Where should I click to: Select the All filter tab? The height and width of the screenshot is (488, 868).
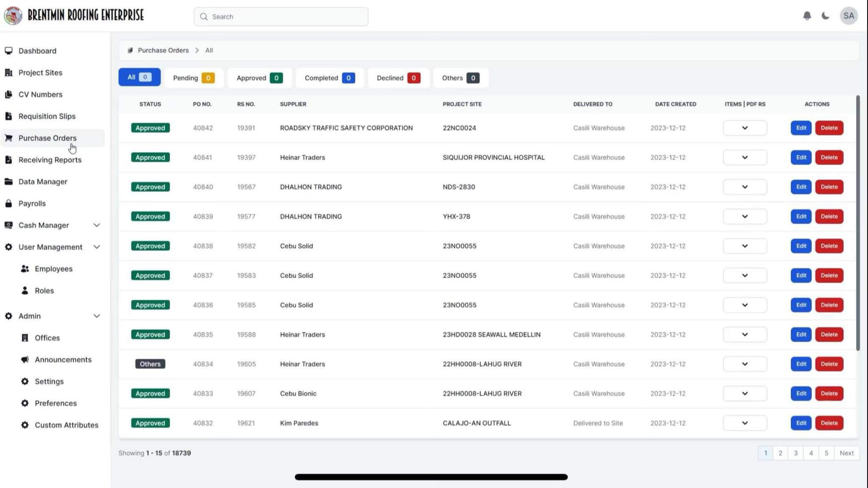pyautogui.click(x=139, y=77)
